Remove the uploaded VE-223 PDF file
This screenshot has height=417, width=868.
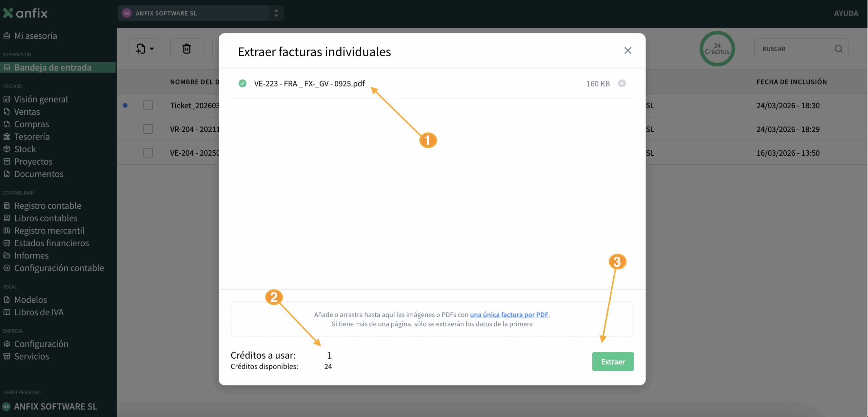click(x=622, y=83)
